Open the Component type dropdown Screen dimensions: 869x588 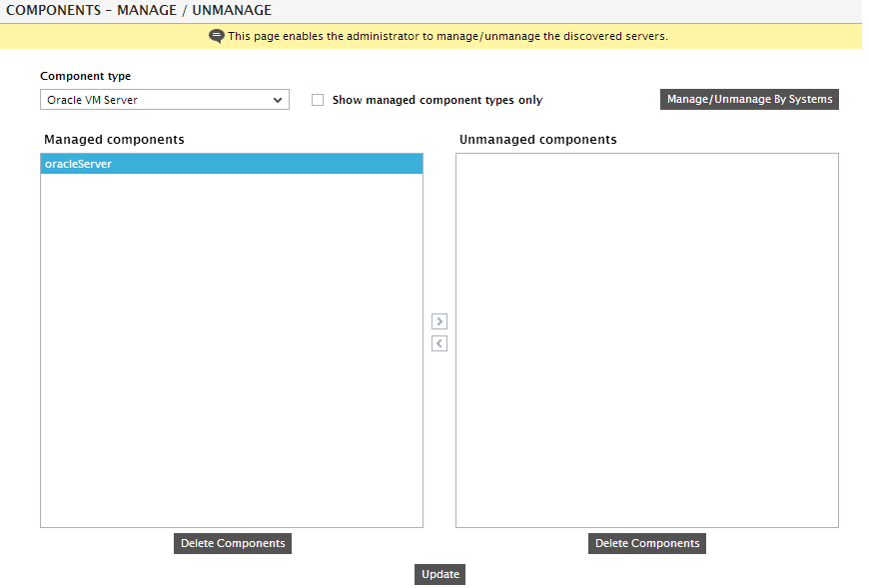tap(165, 100)
